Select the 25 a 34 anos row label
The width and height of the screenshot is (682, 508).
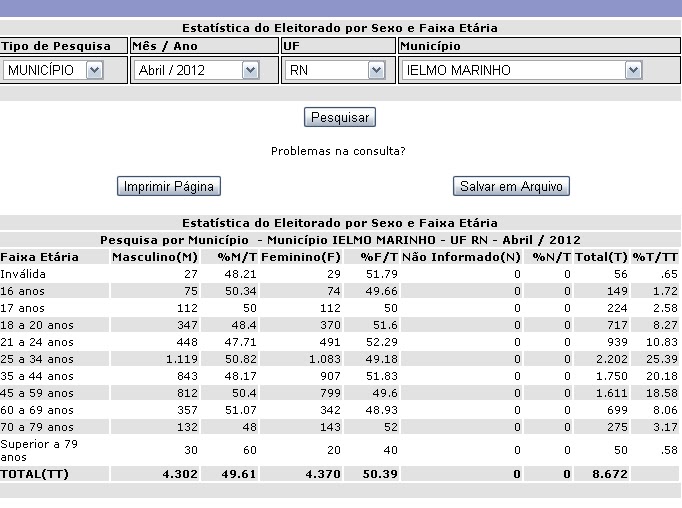(37, 359)
